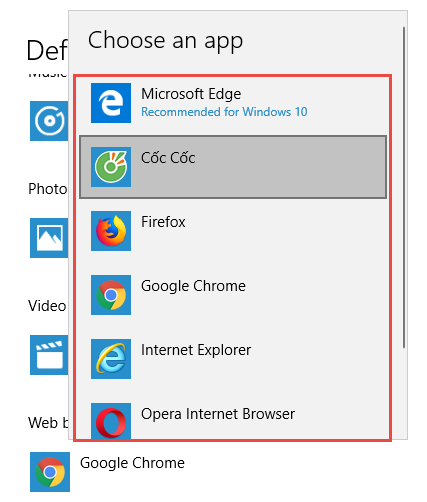The height and width of the screenshot is (502, 427).
Task: Select the Microsoft Edge icon in the app list
Action: 111,103
